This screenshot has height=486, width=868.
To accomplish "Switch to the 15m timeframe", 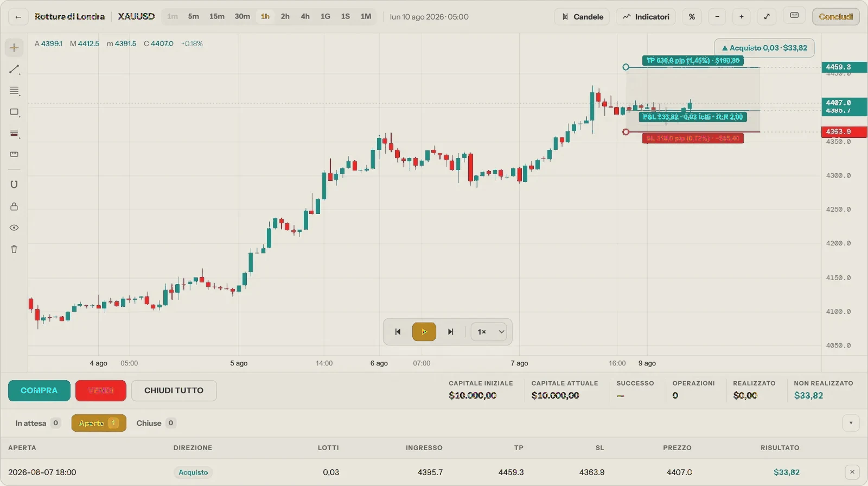I will tap(217, 17).
